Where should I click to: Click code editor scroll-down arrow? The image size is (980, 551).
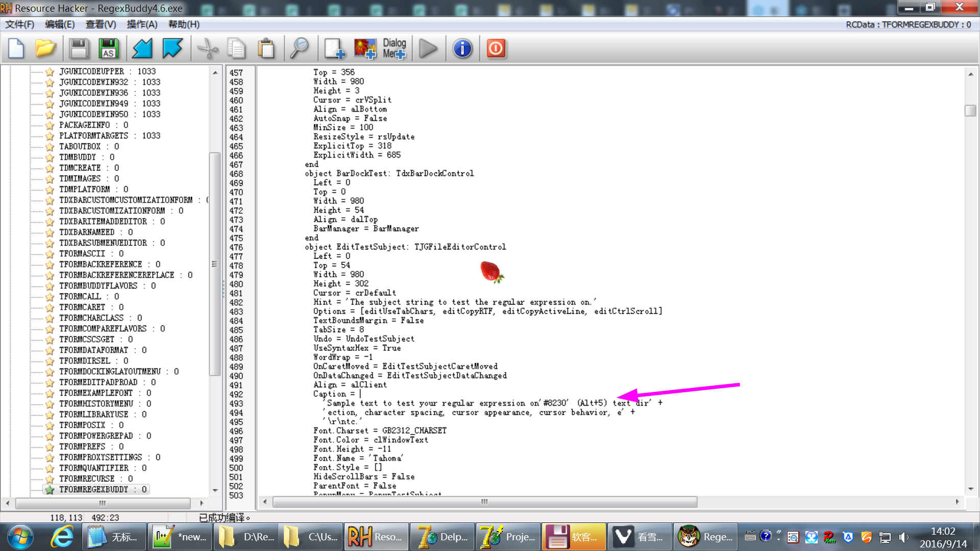[970, 489]
